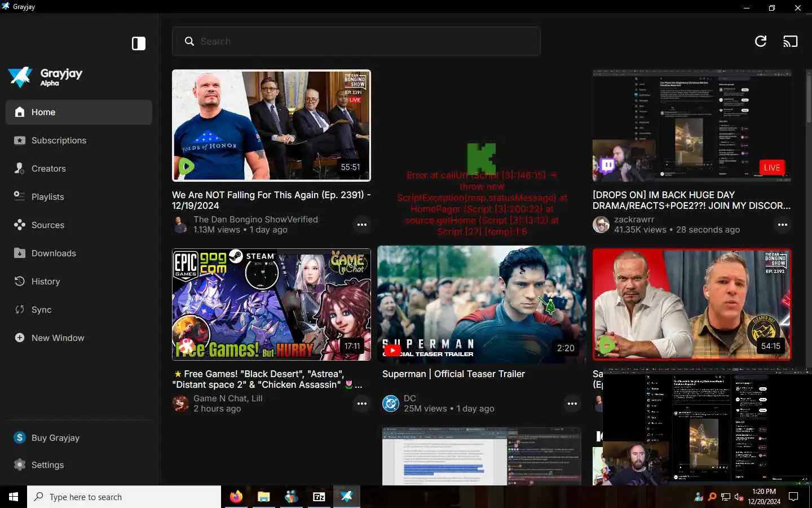
Task: Focus the Search input field
Action: click(356, 41)
